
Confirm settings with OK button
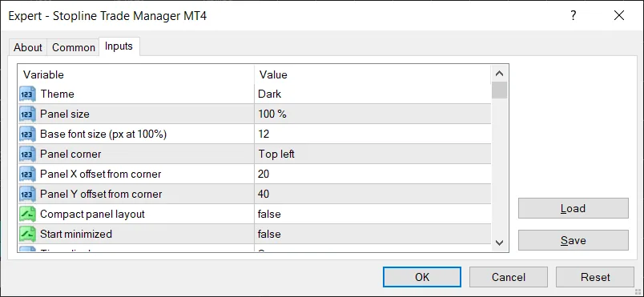pos(422,277)
